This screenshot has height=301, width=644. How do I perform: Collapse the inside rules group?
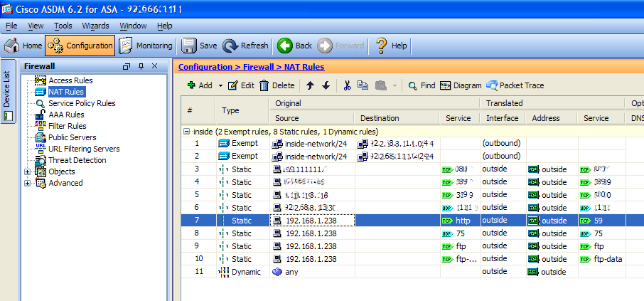click(186, 132)
